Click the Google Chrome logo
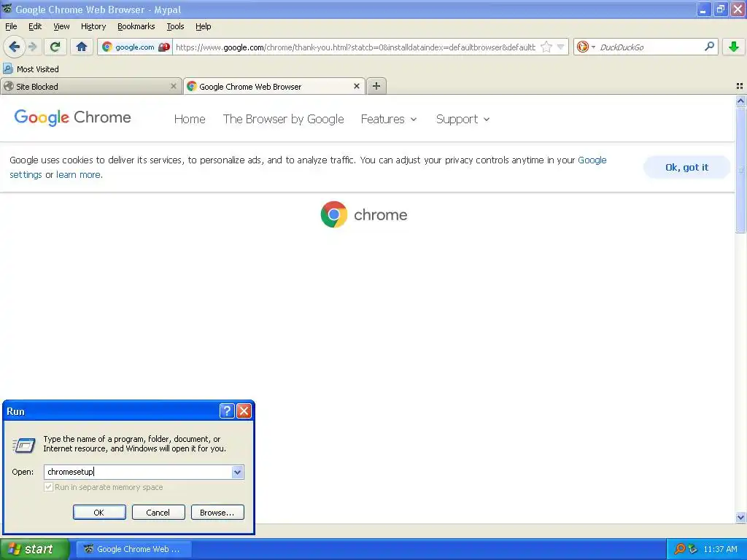Screen dimensions: 747x560 point(72,117)
